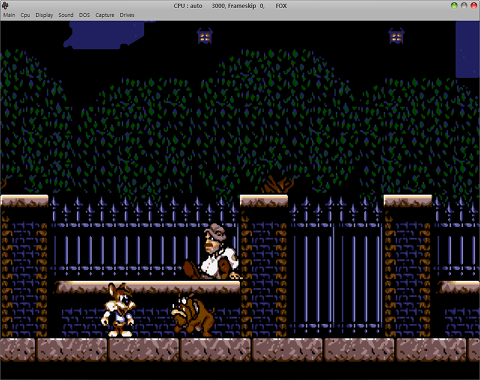The height and width of the screenshot is (380, 480).
Task: Open the DOS menu
Action: (x=84, y=15)
